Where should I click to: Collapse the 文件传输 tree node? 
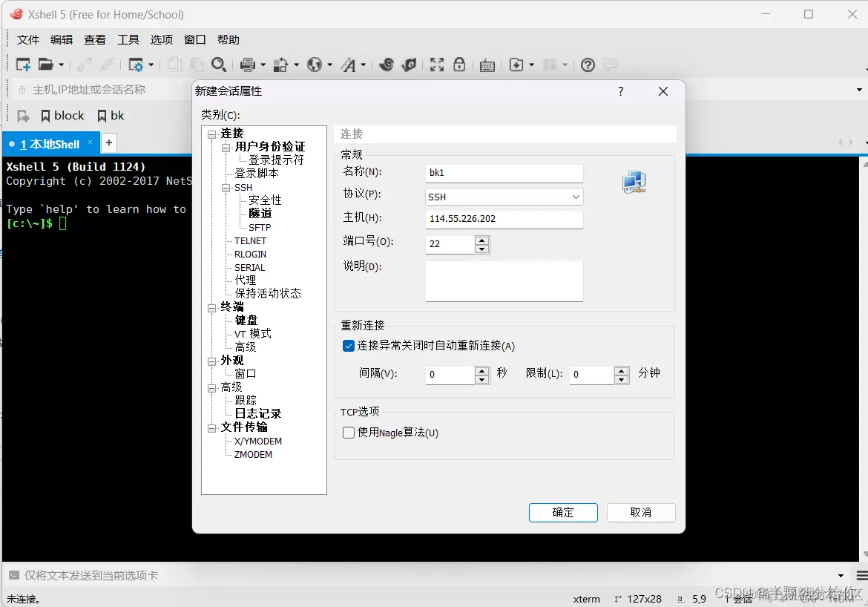click(x=211, y=429)
